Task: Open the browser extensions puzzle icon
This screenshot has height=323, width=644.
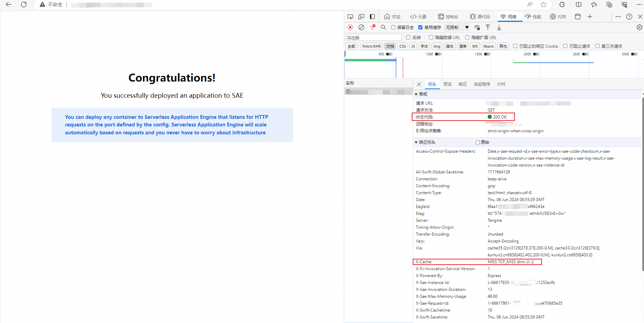Action: click(x=562, y=4)
